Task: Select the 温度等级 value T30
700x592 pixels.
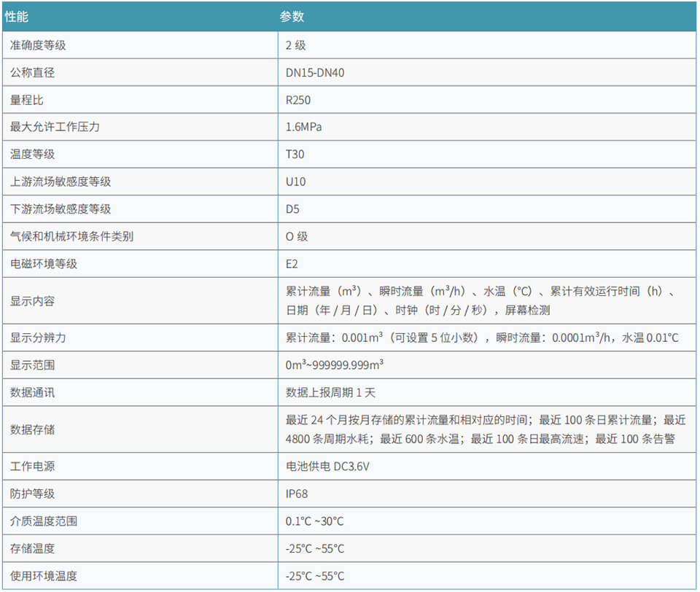Action: tap(294, 155)
